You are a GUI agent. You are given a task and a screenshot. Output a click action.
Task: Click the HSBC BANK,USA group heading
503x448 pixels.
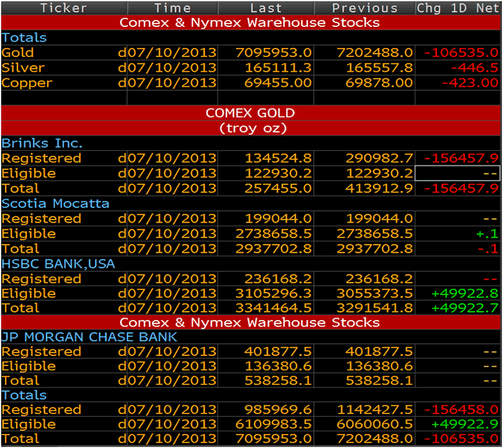pos(58,264)
